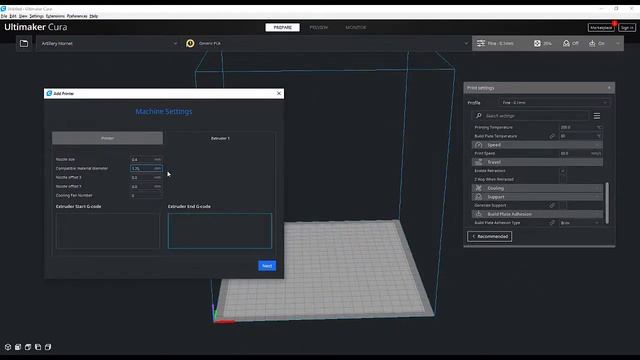This screenshot has width=640, height=360.
Task: Switch to the PREVIEW stage tab
Action: click(319, 27)
